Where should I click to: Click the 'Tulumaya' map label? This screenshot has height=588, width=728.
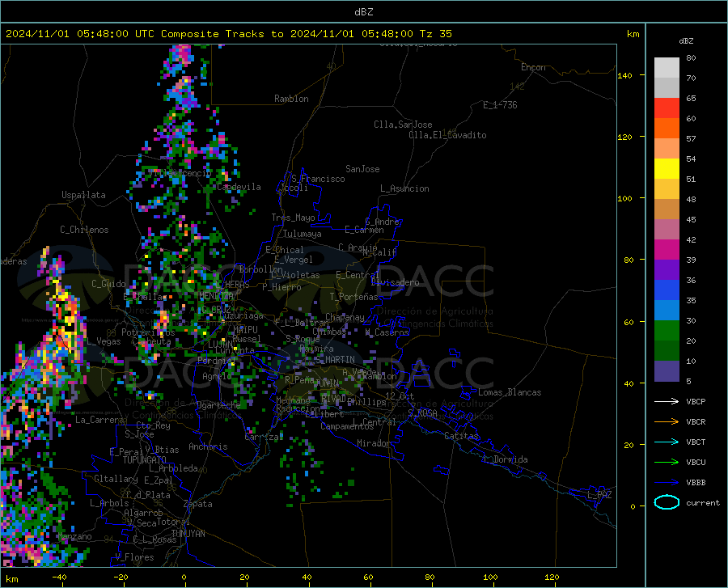[x=303, y=234]
